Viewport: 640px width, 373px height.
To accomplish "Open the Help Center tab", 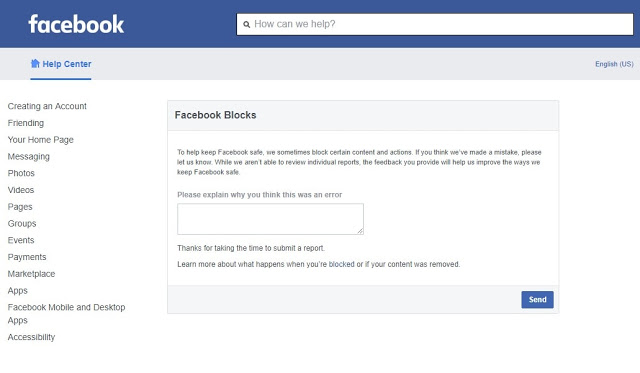I will pyautogui.click(x=61, y=64).
